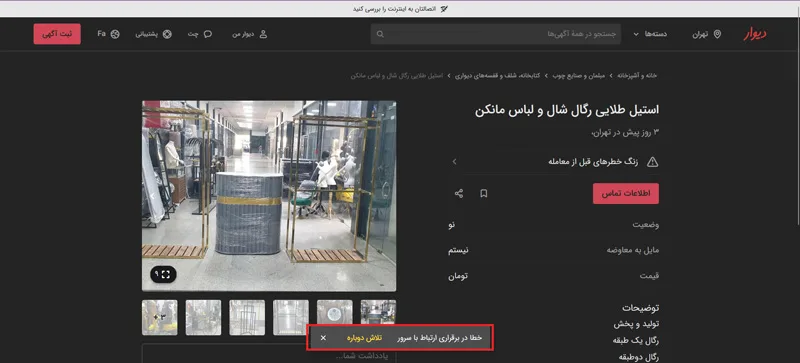Click the تلاش دوباره retry link
The image size is (800, 363).
(363, 337)
